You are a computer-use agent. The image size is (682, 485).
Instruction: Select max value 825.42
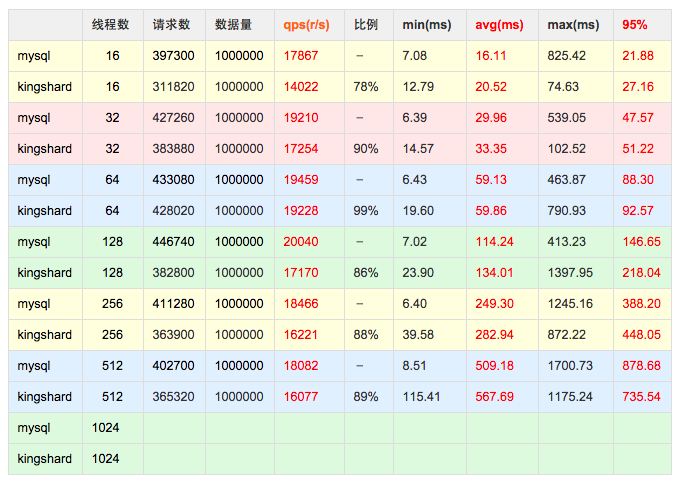tap(566, 56)
